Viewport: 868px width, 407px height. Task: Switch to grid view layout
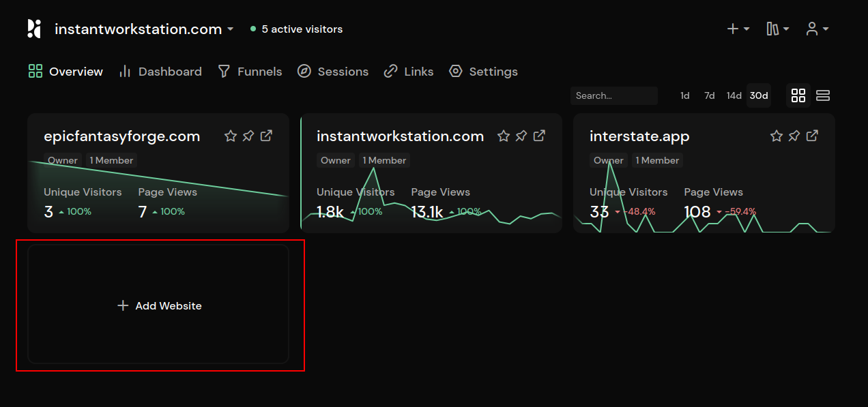click(798, 95)
